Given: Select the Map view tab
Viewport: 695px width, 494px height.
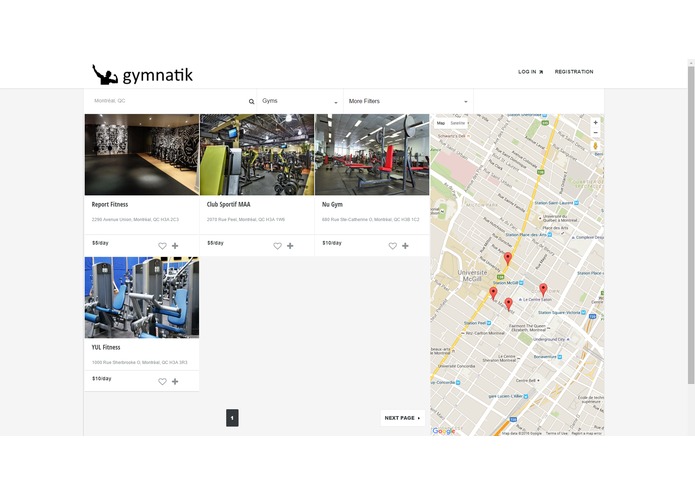Looking at the screenshot, I should pos(441,123).
